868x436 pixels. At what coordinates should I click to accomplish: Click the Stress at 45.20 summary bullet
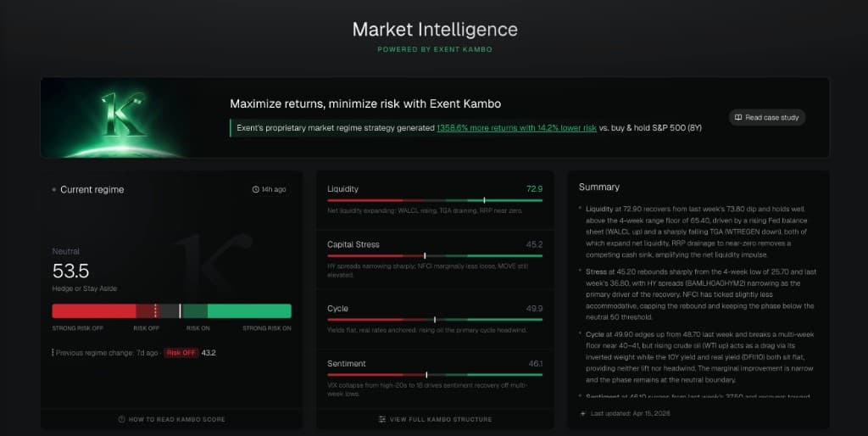[x=701, y=294]
